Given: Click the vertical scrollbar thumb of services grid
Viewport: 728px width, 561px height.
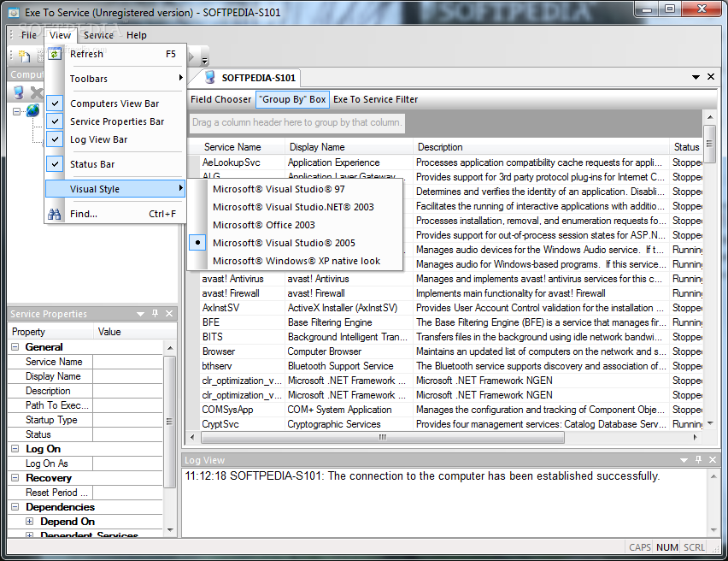Looking at the screenshot, I should point(709,144).
